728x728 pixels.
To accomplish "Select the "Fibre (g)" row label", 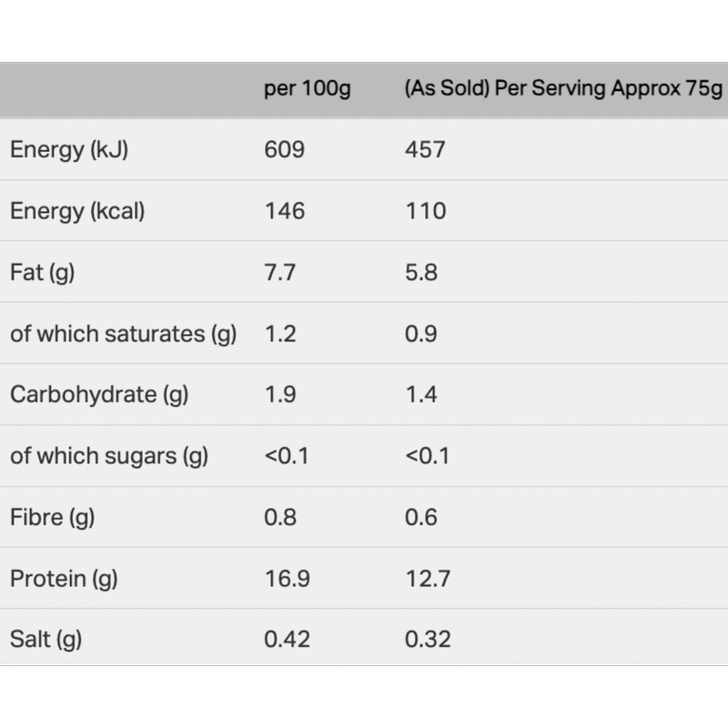I will 52,518.
